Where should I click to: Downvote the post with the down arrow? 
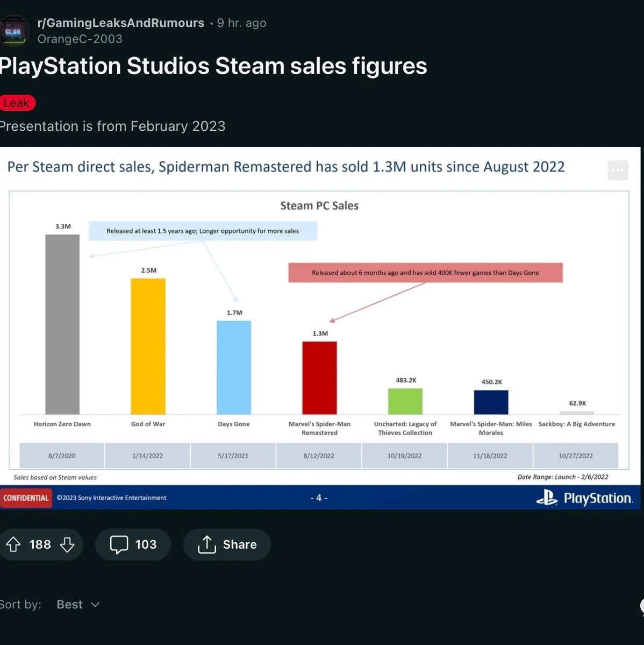pyautogui.click(x=67, y=544)
